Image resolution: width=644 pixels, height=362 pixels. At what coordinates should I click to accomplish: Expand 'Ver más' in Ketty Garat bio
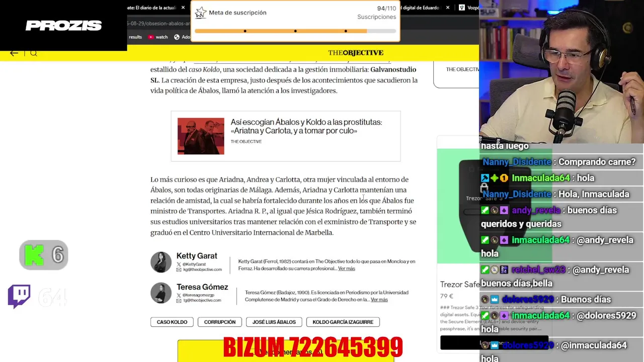coord(347,268)
